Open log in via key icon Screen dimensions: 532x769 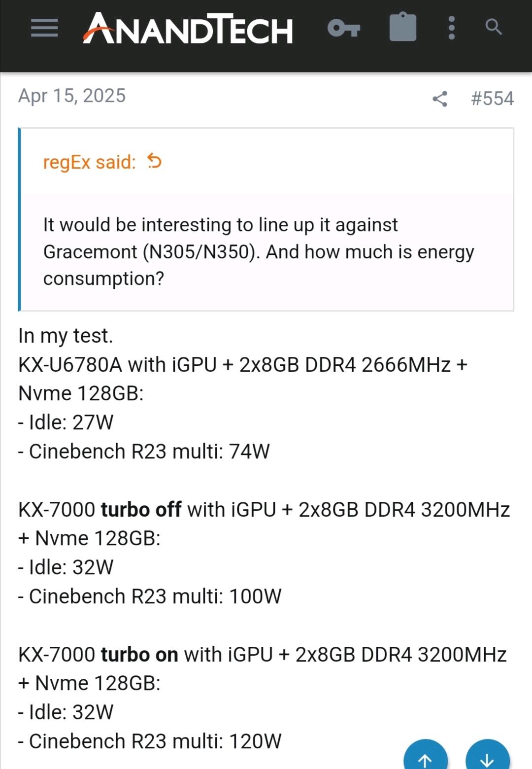coord(343,28)
